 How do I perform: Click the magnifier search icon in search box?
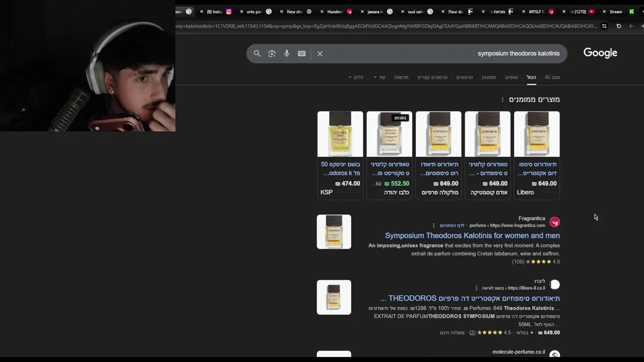click(x=257, y=53)
